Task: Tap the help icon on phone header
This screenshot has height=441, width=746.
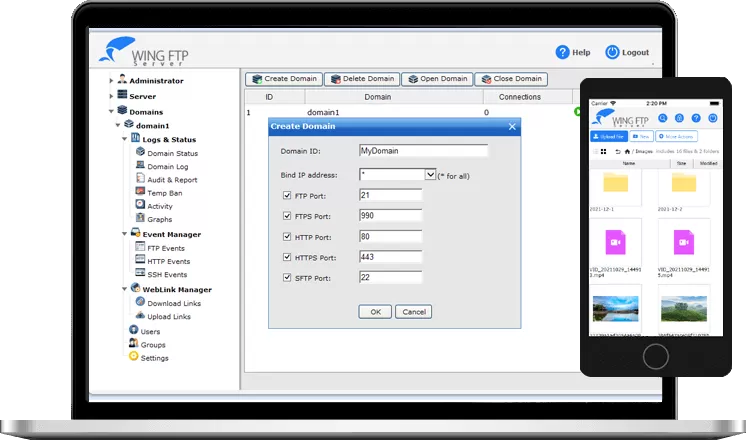Action: click(696, 118)
